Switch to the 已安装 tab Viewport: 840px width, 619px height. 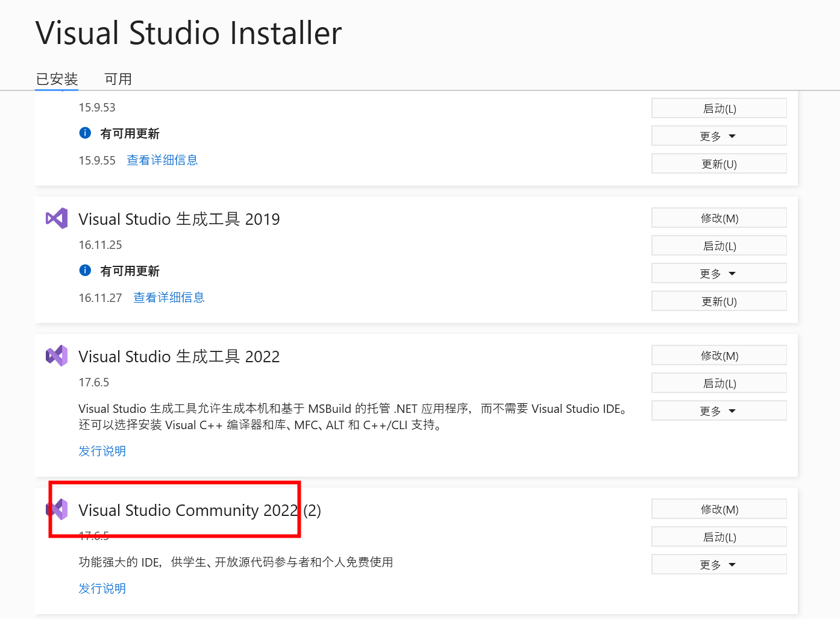(57, 79)
